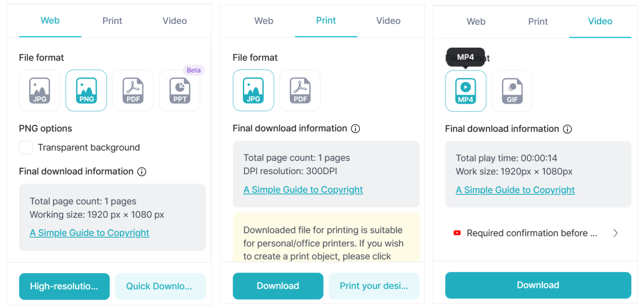644x308 pixels.
Task: Choose the GIF format option
Action: click(512, 91)
